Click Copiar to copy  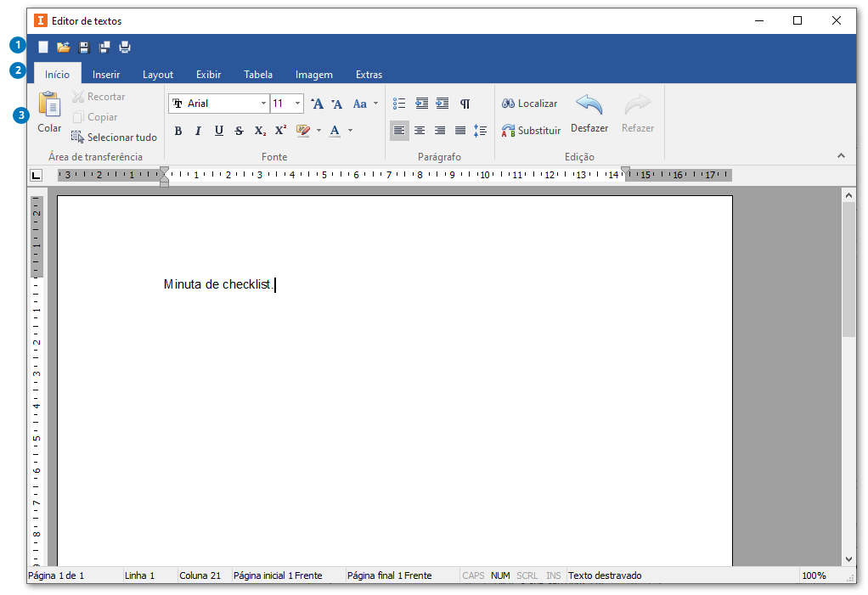[94, 117]
